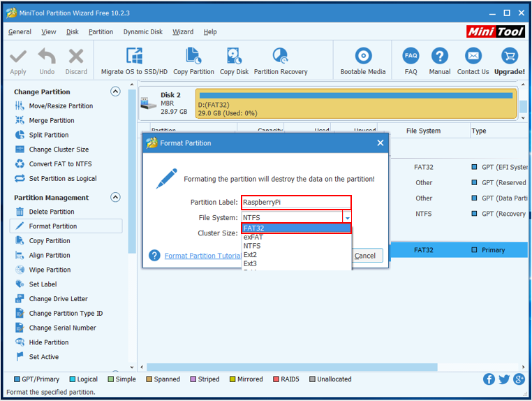Screen dimensions: 532x401
Task: Click Cancel in Format Partition dialog
Action: (367, 256)
